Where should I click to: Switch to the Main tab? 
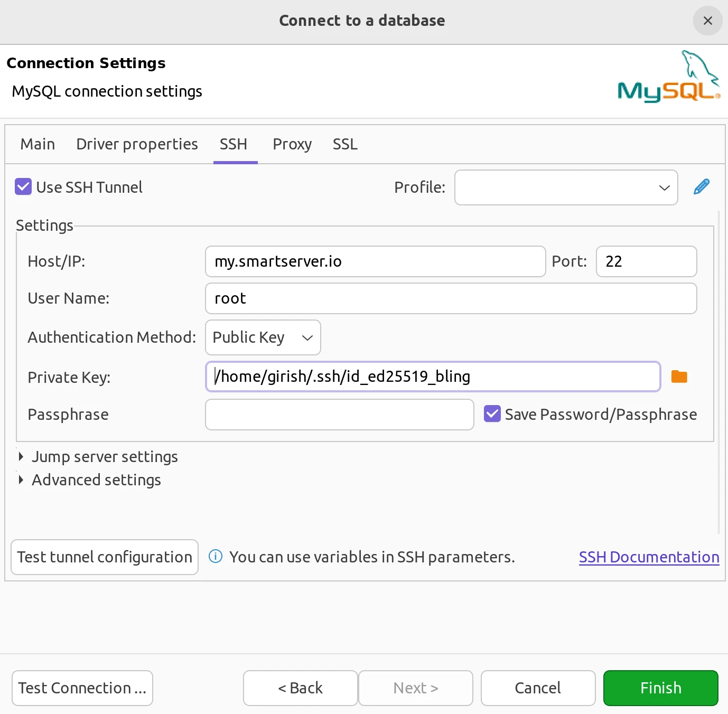click(x=37, y=144)
